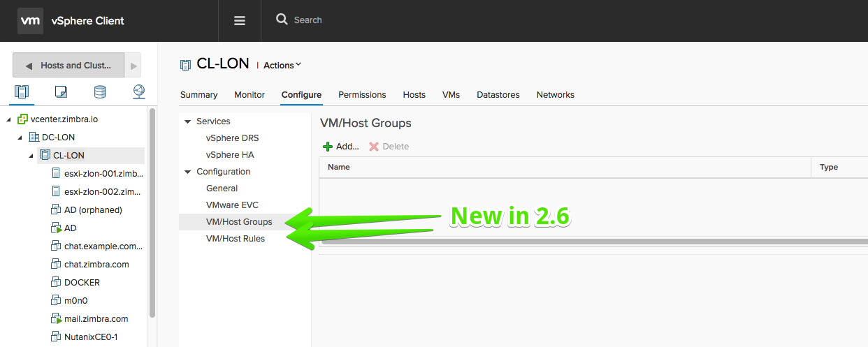Select VM/Host Groups
868x347 pixels.
click(x=239, y=222)
